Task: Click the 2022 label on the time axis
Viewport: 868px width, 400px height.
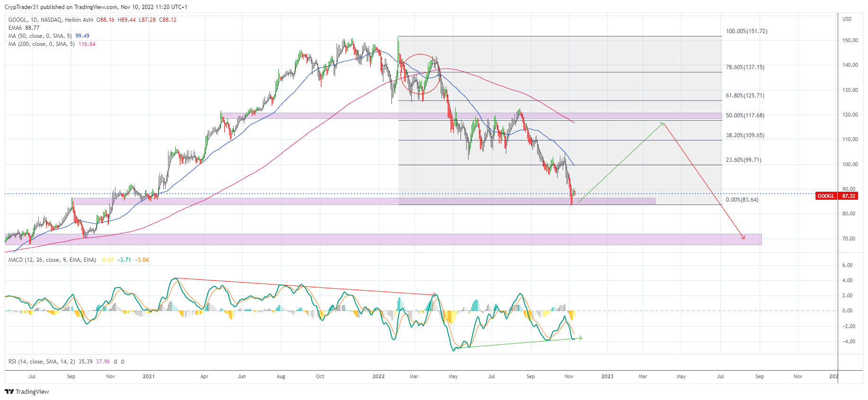Action: [x=379, y=377]
